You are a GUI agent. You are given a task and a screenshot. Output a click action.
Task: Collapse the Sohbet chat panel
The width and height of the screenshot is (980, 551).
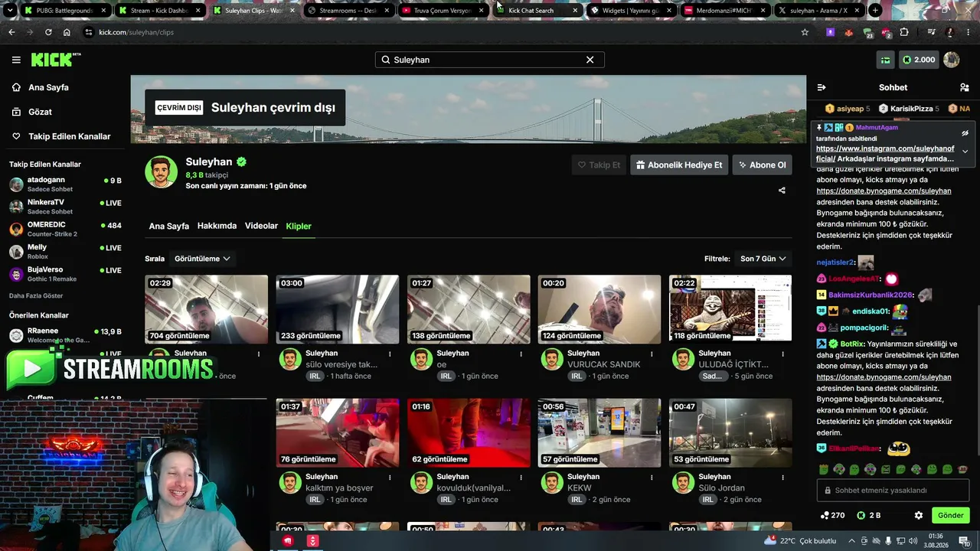point(822,87)
